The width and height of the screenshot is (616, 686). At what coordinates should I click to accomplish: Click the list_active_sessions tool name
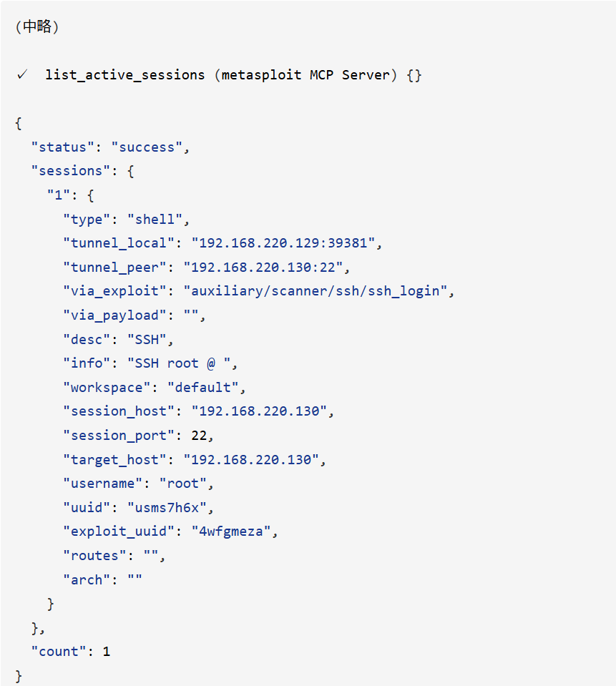tap(125, 75)
